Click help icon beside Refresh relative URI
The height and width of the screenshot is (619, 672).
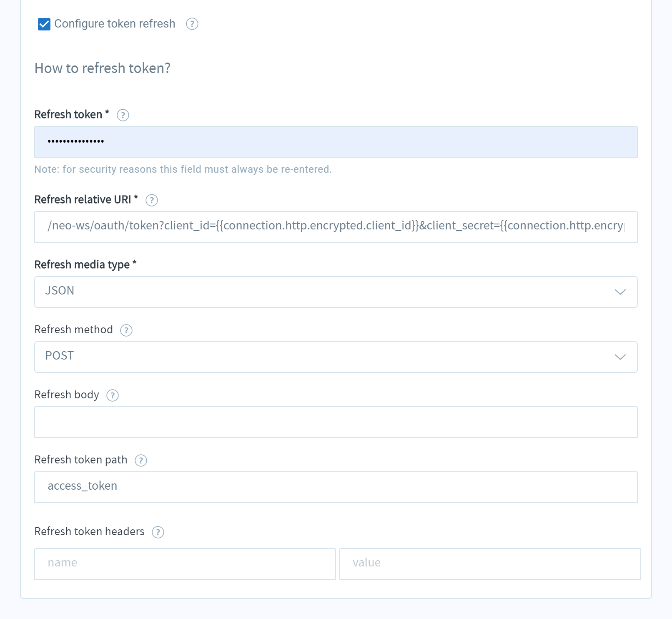coord(151,200)
